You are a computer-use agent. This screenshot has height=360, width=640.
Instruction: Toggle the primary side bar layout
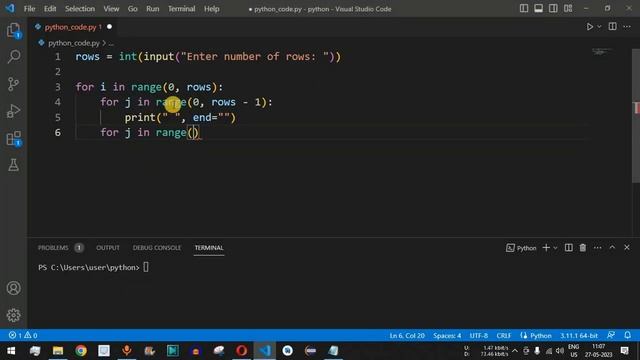[x=524, y=9]
